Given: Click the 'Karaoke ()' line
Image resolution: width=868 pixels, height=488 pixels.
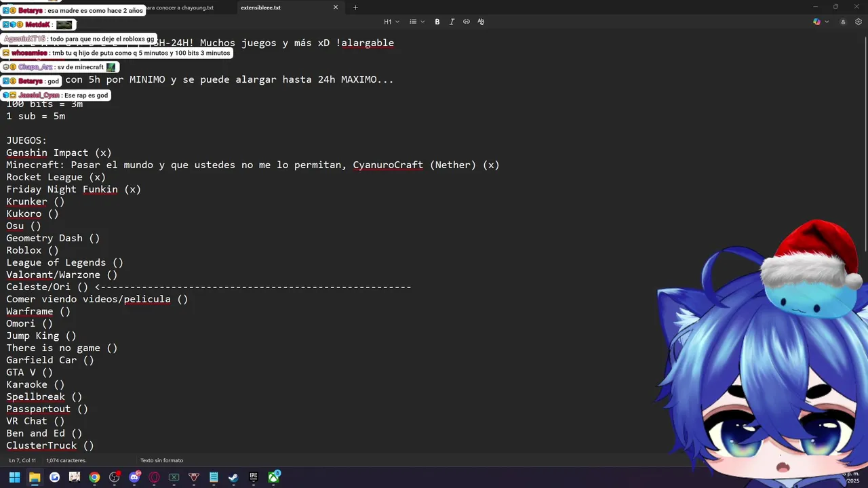Looking at the screenshot, I should tap(35, 384).
